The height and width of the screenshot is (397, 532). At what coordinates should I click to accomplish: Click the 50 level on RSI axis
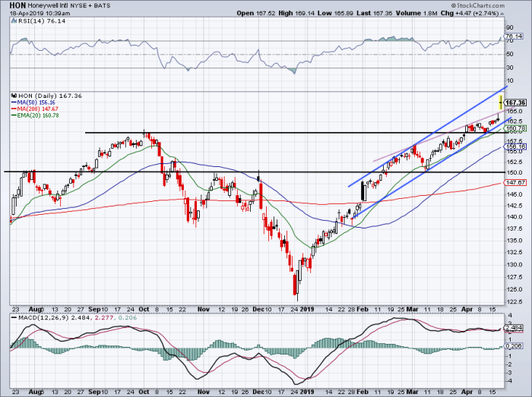[x=510, y=54]
